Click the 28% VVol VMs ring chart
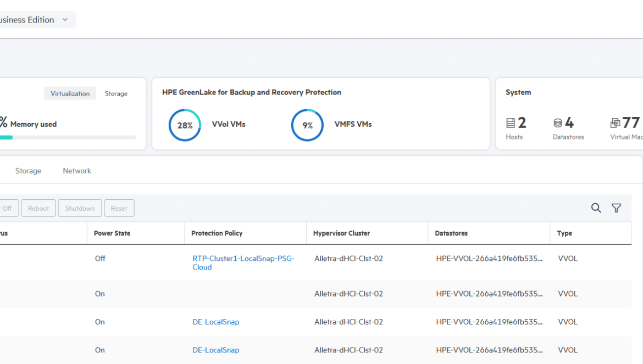 [x=185, y=125]
